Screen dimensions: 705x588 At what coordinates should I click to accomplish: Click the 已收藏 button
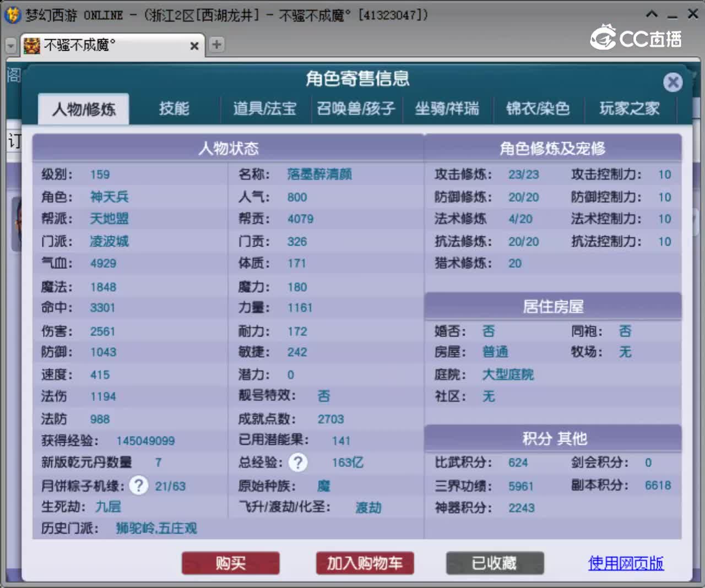(495, 563)
